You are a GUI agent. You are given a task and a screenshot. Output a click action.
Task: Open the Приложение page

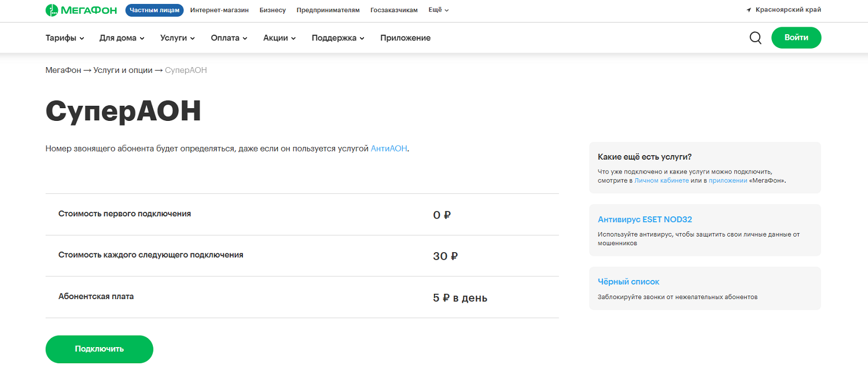(x=405, y=38)
